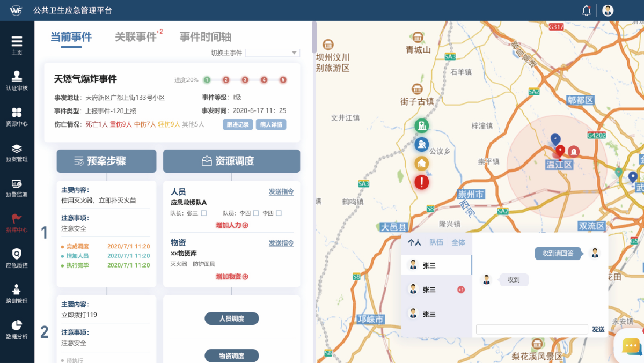Open the 切换主事件 dropdown
Screen dimensions: 644x363
[x=272, y=53]
